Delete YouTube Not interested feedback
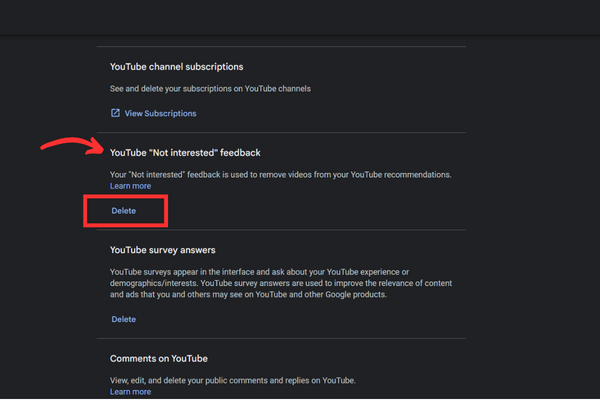Viewport: 600px width, 400px height. [x=124, y=211]
